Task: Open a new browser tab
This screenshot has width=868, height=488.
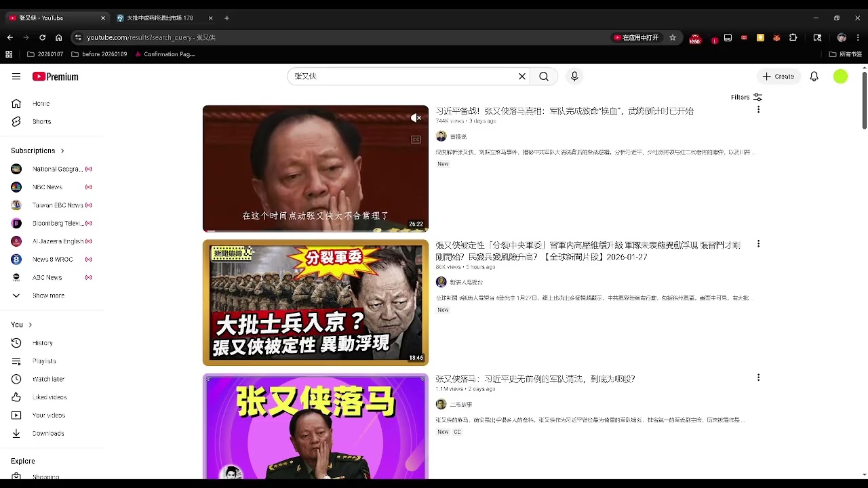Action: [x=226, y=18]
